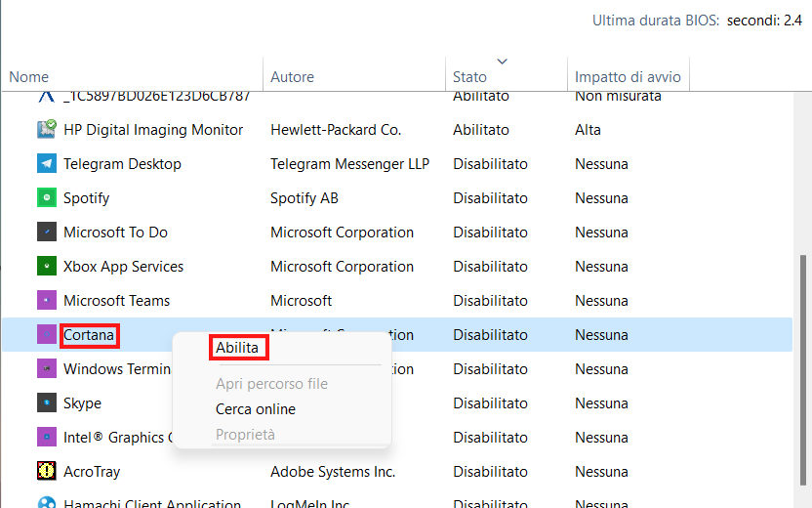Screen dimensions: 812x508
Task: Click the green Spotify icon
Action: (x=46, y=197)
